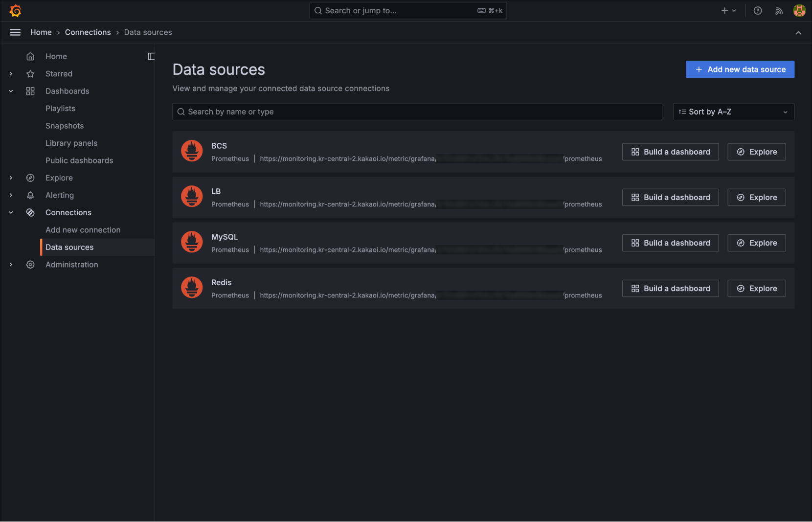Collapse the Dashboards section
The image size is (812, 522).
tap(11, 91)
